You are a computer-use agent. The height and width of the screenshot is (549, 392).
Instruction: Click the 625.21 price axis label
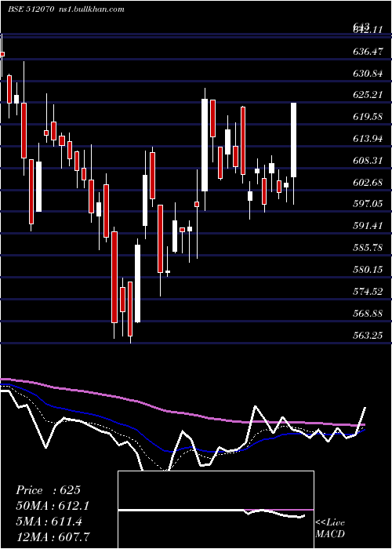tap(368, 95)
